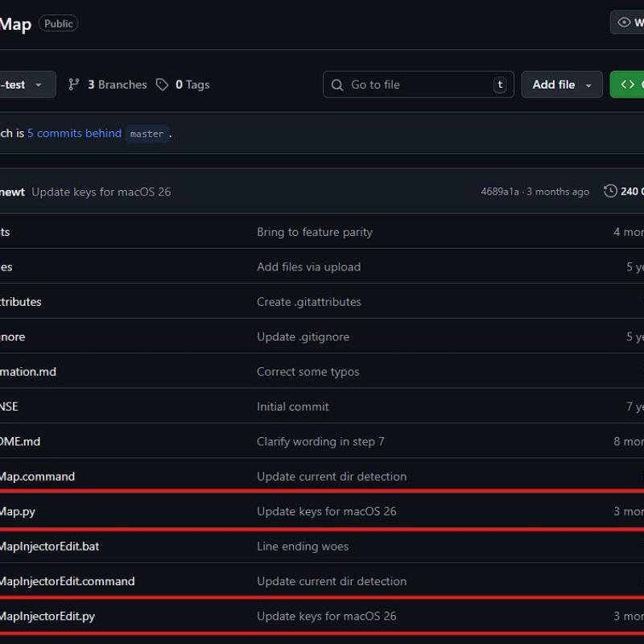Click the eye Watch icon
Image resolution: width=644 pixels, height=644 pixels.
coord(624,23)
